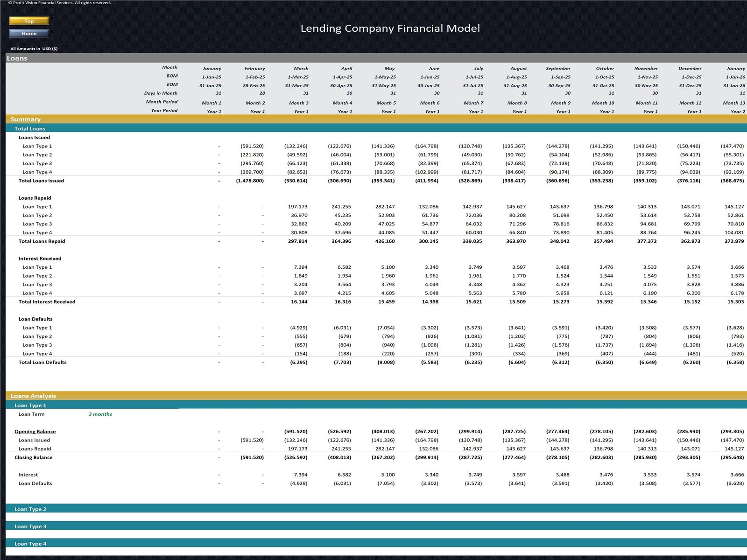Select the Opening Balance row label

point(35,432)
